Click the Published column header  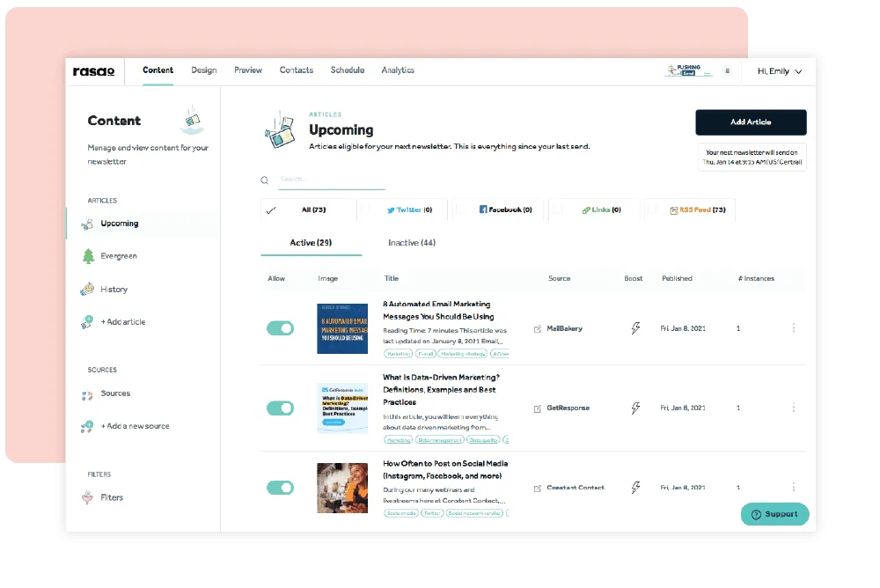(x=677, y=278)
